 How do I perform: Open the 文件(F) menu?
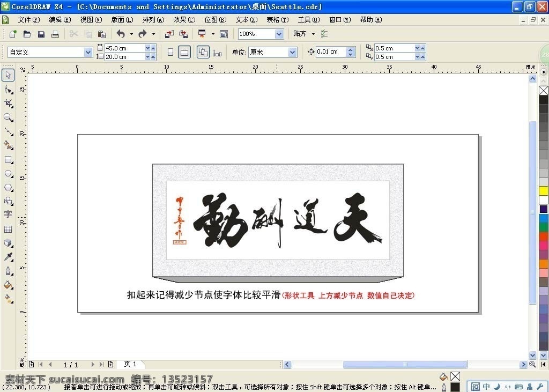tap(29, 20)
